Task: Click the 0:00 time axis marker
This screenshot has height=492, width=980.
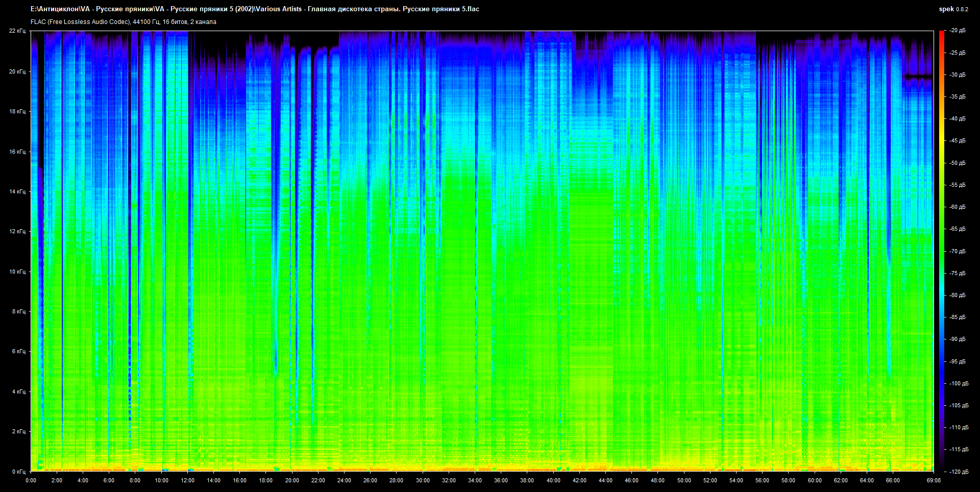Action: click(x=31, y=480)
